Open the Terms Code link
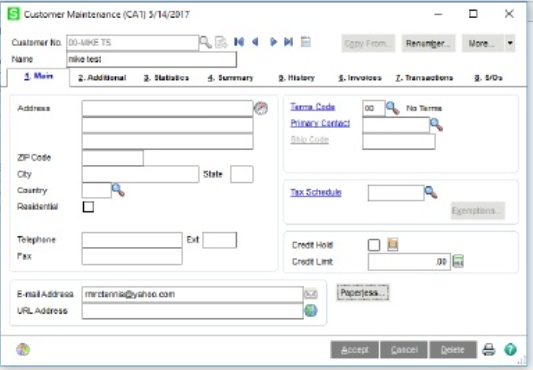533x370 pixels. 312,107
